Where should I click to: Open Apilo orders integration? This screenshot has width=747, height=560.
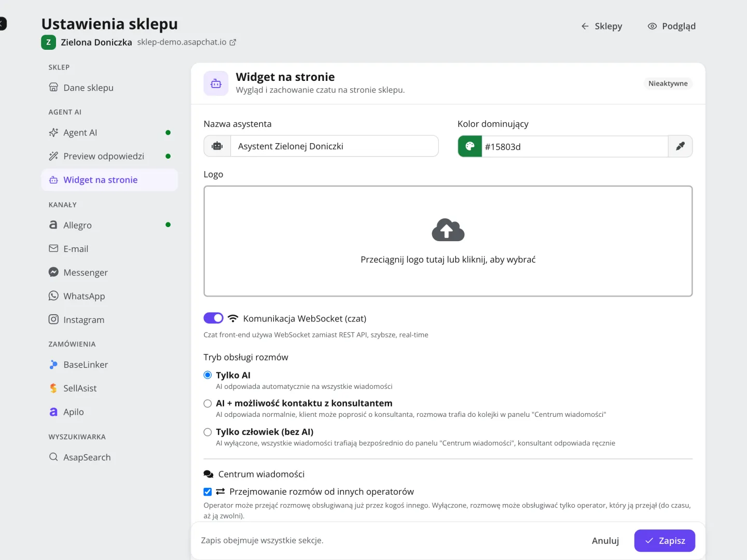pos(109,412)
